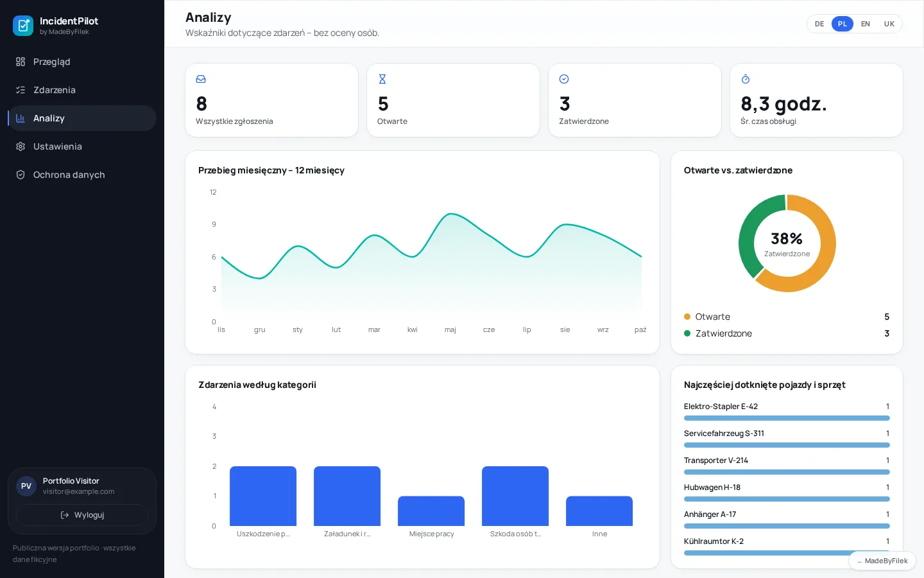924x578 pixels.
Task: Click the Zdarzenia według kategorii heading
Action: tap(257, 385)
